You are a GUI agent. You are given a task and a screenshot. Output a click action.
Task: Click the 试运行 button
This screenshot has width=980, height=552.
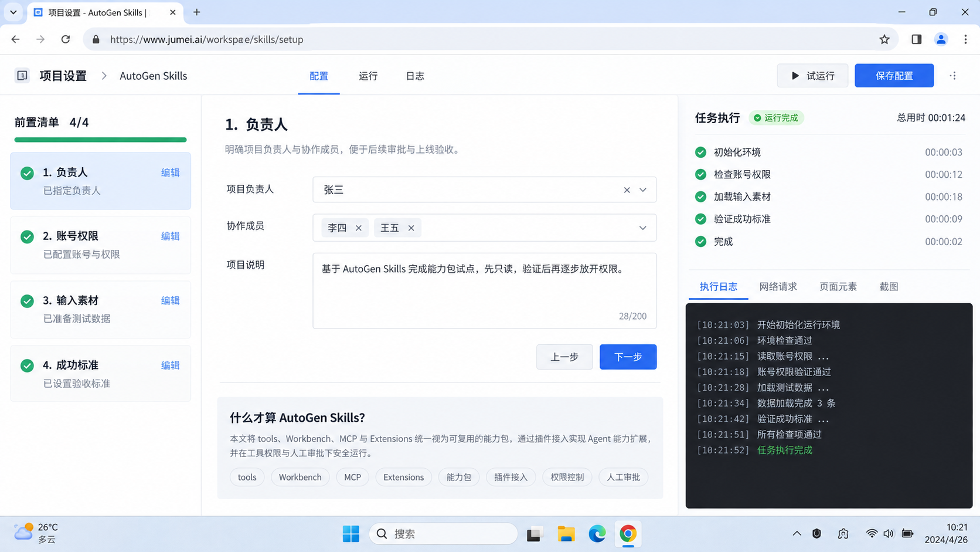tap(812, 76)
